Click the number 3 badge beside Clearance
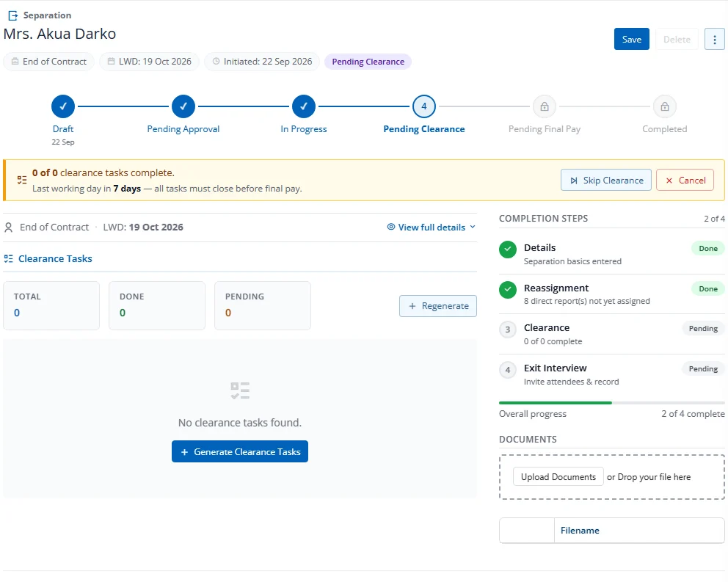This screenshot has width=728, height=582. point(508,330)
